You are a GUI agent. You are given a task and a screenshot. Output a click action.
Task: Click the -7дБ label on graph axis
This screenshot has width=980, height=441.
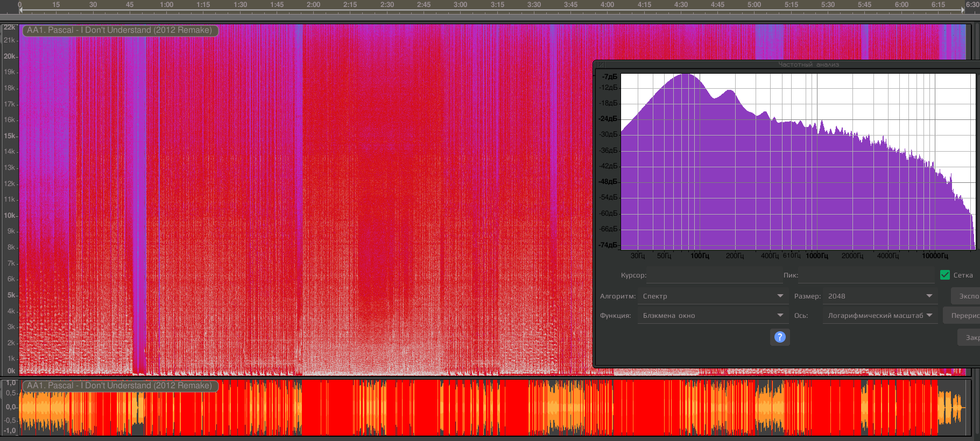click(x=610, y=77)
